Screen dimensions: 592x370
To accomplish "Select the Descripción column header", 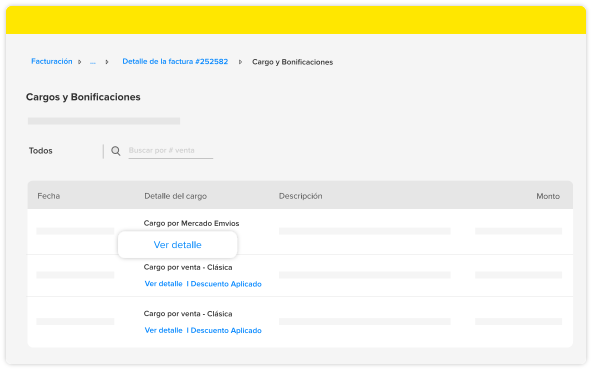I will pyautogui.click(x=301, y=196).
